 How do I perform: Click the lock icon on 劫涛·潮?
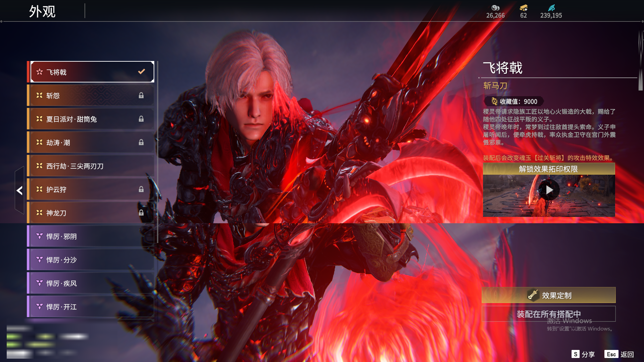tap(141, 142)
